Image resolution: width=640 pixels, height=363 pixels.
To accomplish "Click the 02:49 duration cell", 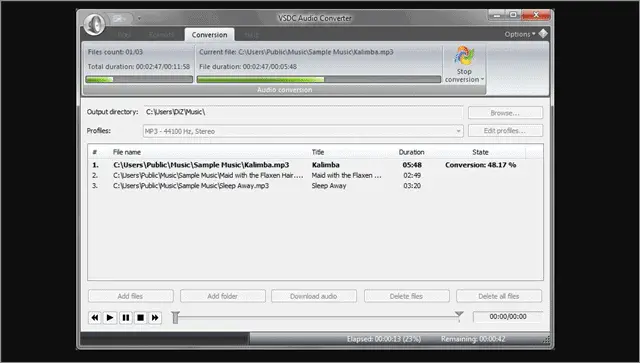I will pyautogui.click(x=412, y=175).
